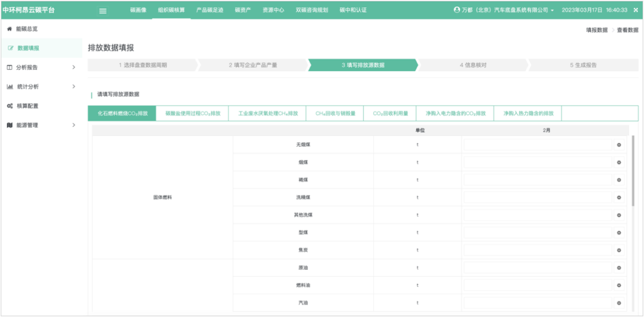Click the 其他洗煤 fuel name cell
Image resolution: width=644 pixels, height=317 pixels.
303,215
